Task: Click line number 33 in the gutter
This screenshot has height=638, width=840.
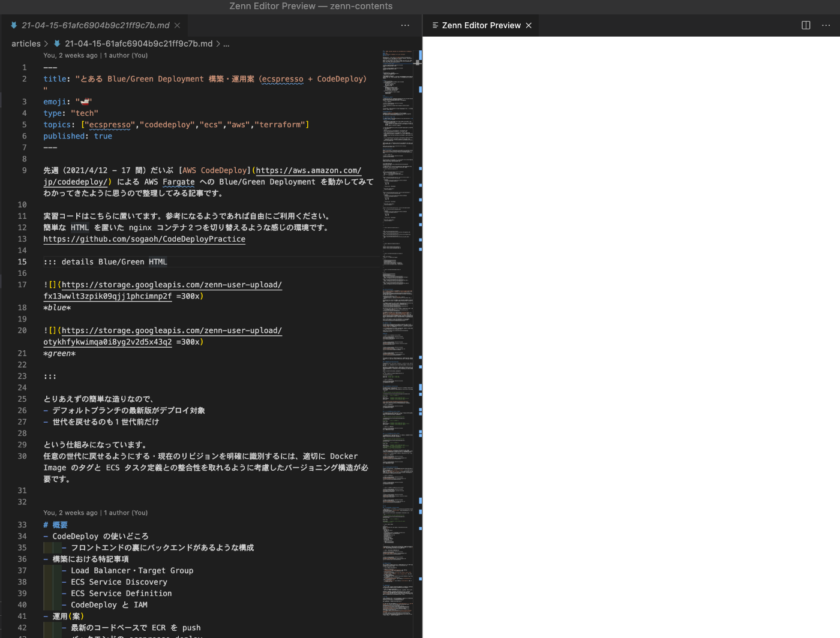Action: [x=22, y=525]
